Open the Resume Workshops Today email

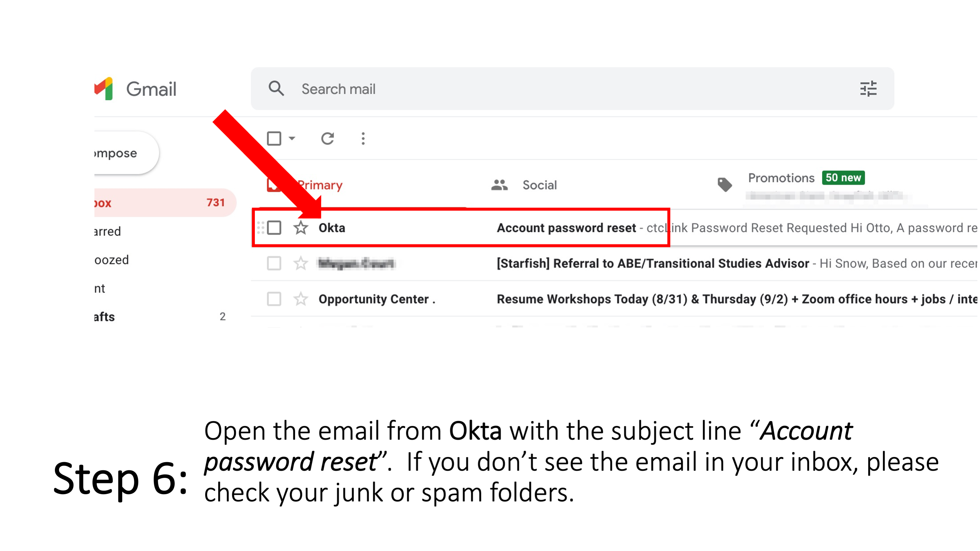(737, 299)
